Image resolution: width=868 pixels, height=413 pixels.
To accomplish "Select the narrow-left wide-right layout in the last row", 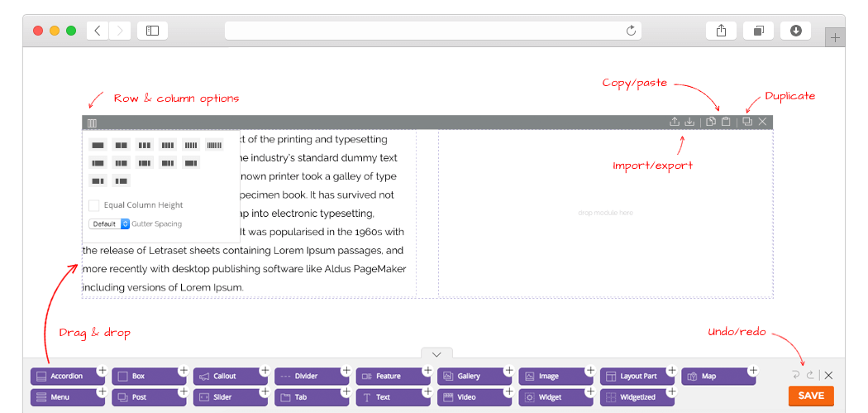I will (122, 180).
